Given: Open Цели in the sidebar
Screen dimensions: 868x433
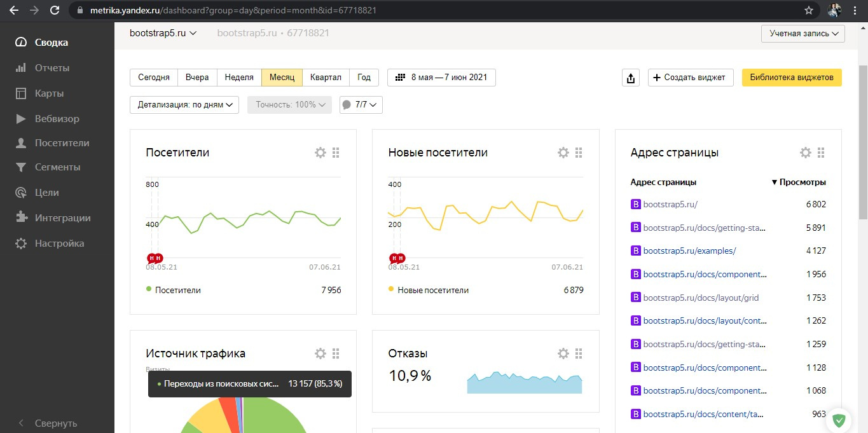Looking at the screenshot, I should (x=47, y=193).
